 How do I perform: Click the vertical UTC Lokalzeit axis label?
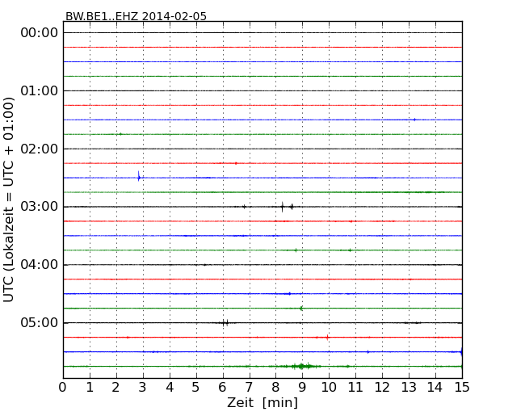click(9, 199)
